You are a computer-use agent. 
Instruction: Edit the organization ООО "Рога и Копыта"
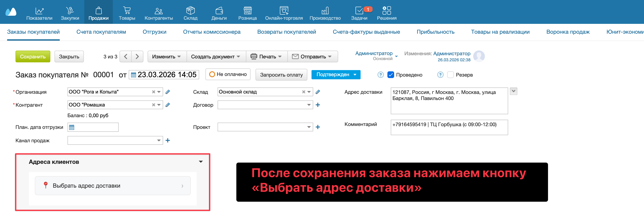[x=168, y=92]
